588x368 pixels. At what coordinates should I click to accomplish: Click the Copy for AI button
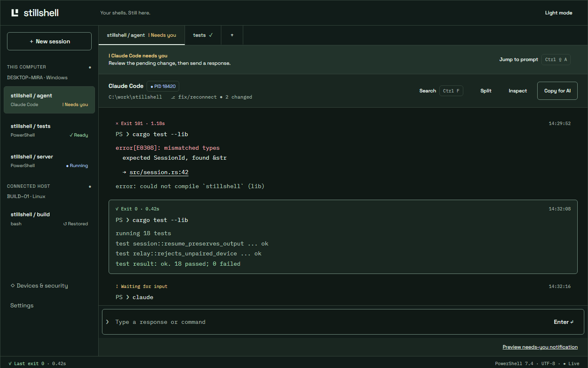pos(557,91)
